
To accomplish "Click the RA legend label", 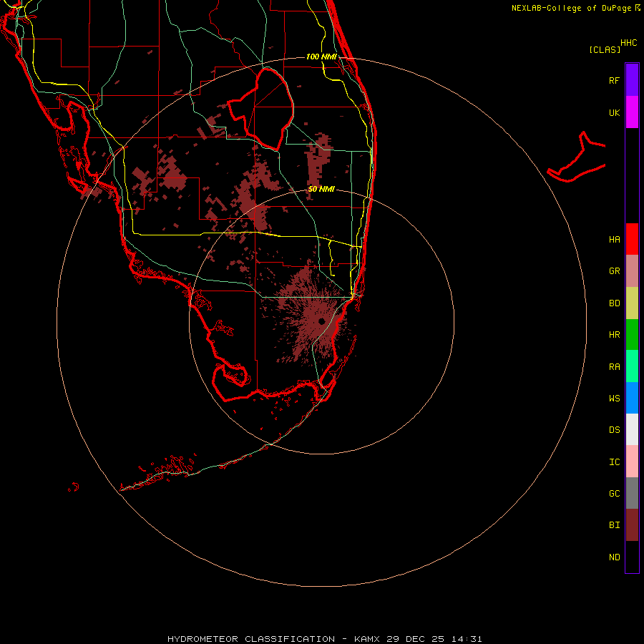I will [614, 367].
